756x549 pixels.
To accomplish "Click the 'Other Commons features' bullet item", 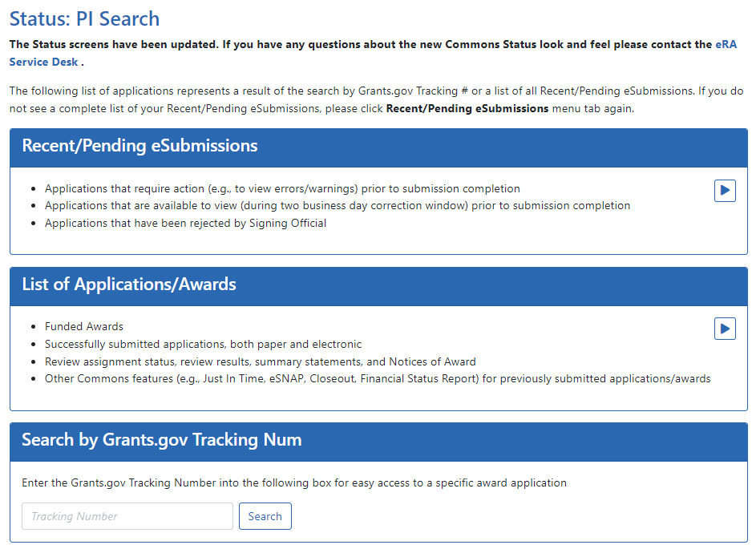I will coord(377,378).
